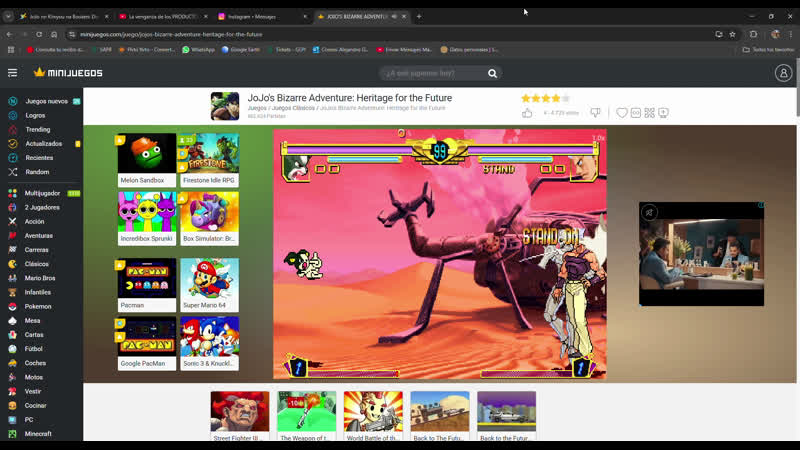Viewport: 800px width, 450px height.
Task: Open the Todos los favoritos bookmarks folder
Action: [x=768, y=49]
